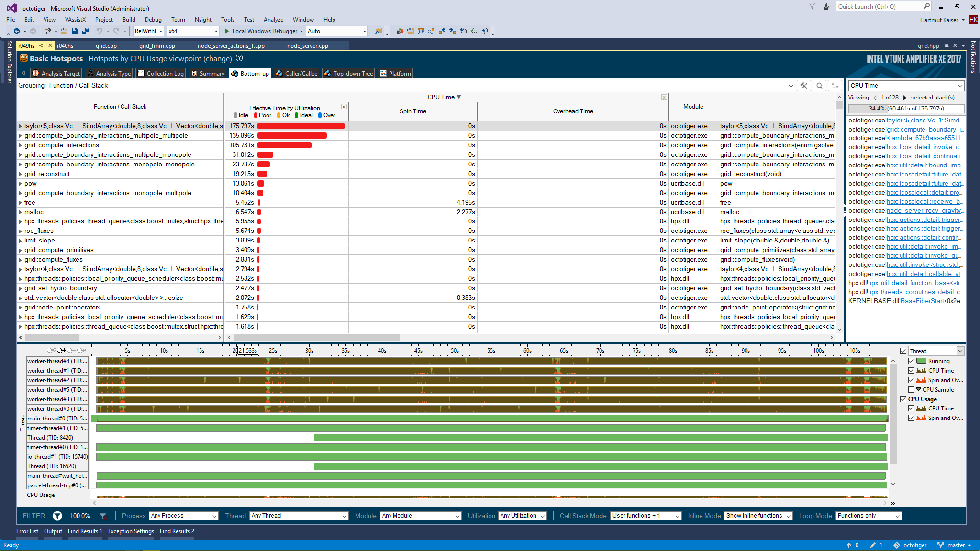Clear filter using the red-x funnel icon
Viewport: 980px width, 551px height.
[x=103, y=516]
